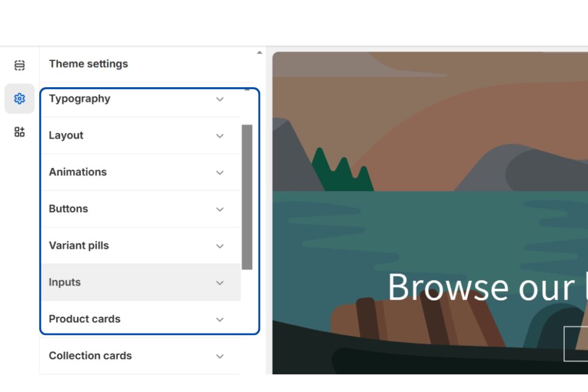The width and height of the screenshot is (588, 392).
Task: Click the Theme settings heading
Action: click(x=88, y=64)
